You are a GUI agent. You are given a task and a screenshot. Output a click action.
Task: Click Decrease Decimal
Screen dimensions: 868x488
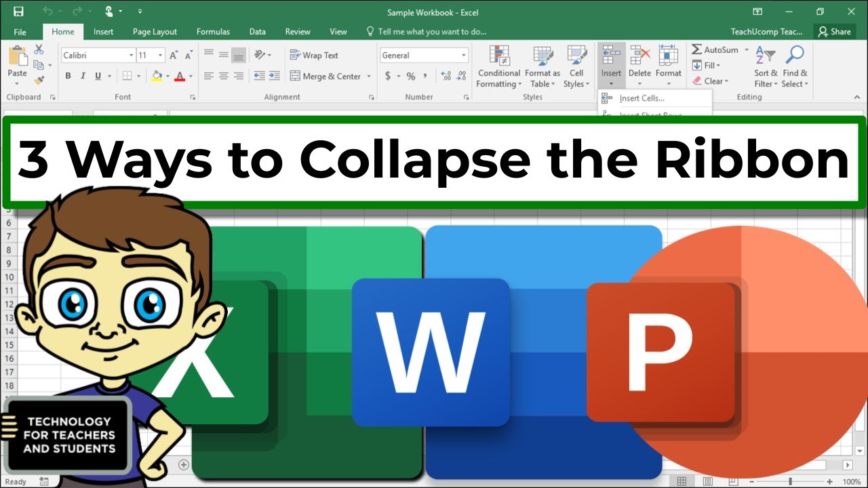tap(462, 77)
